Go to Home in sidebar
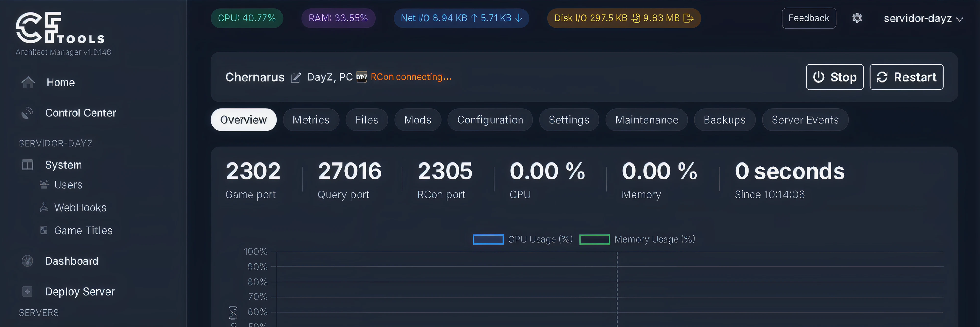 click(60, 82)
